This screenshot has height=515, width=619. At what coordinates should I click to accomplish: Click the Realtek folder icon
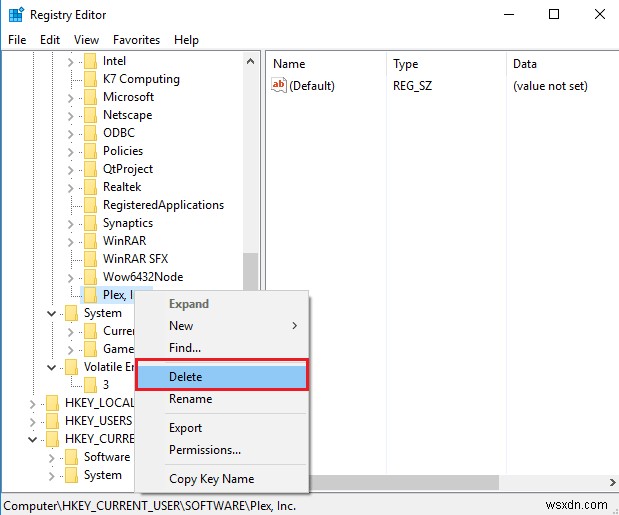coord(90,187)
